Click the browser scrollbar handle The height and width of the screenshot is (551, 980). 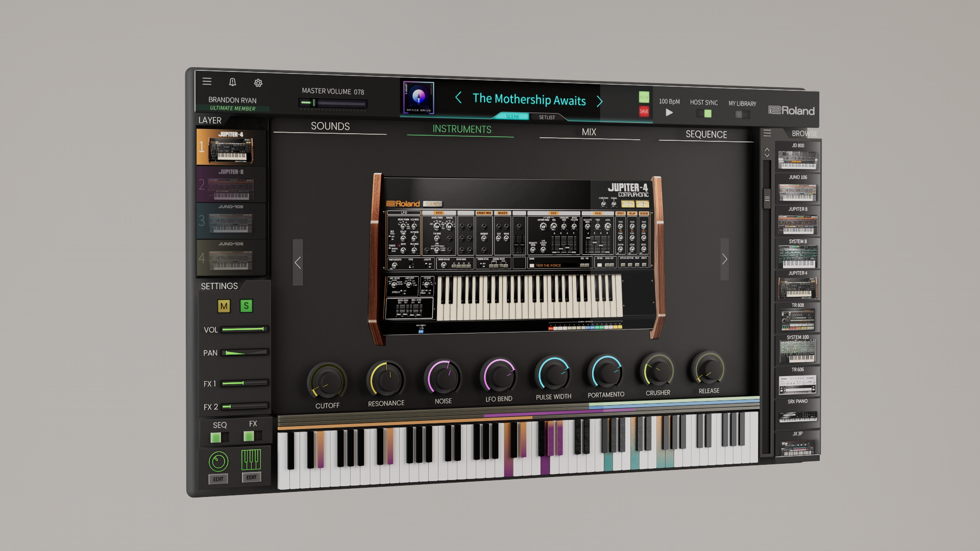click(767, 198)
